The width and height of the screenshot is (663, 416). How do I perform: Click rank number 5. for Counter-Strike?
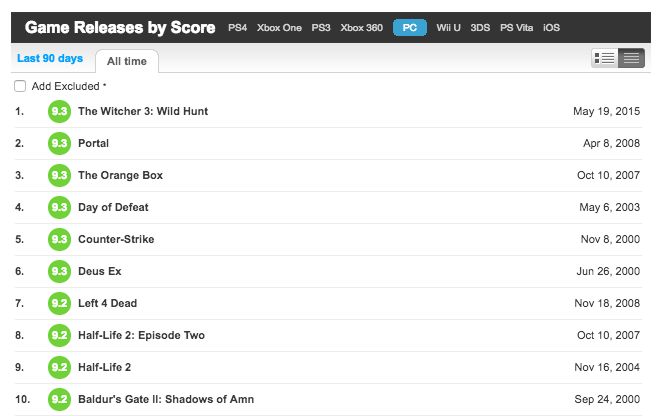(x=19, y=239)
